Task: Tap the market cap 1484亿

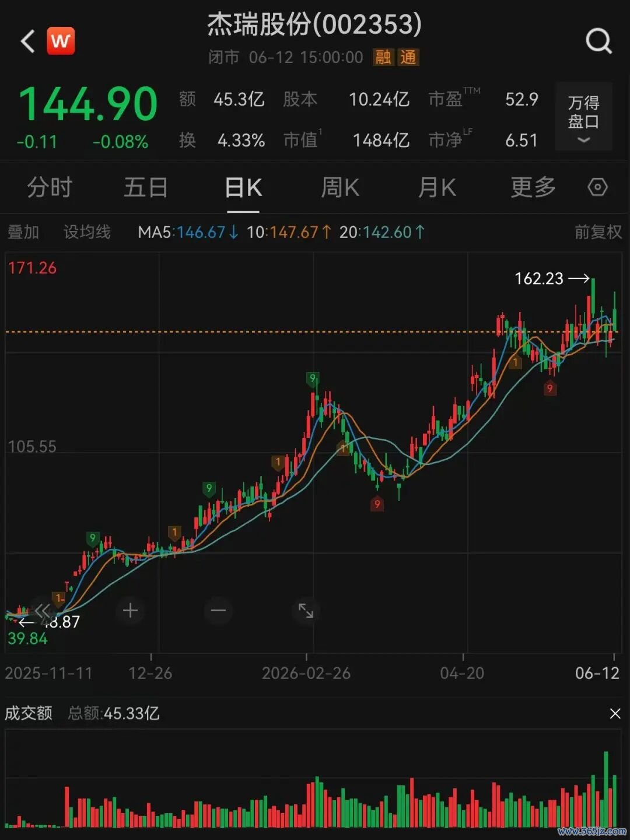Action: coord(381,140)
